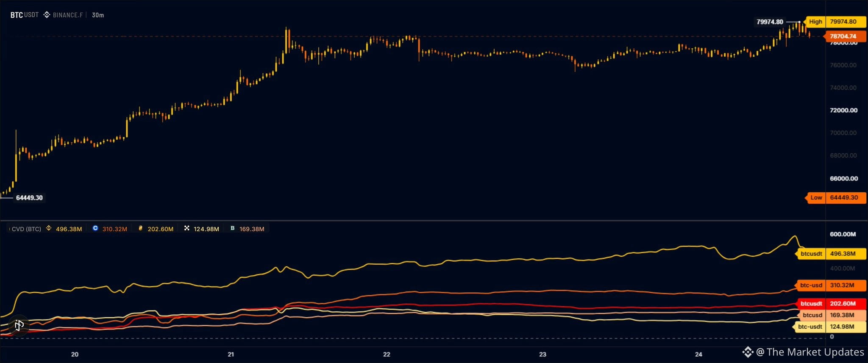The height and width of the screenshot is (363, 868).
Task: Click date 23 on the time axis
Action: tap(542, 354)
